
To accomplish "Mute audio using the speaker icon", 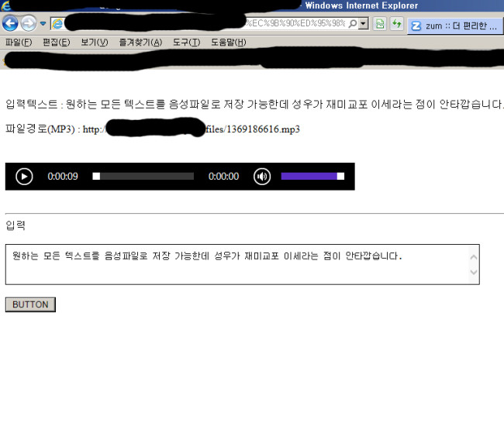I will pyautogui.click(x=262, y=177).
